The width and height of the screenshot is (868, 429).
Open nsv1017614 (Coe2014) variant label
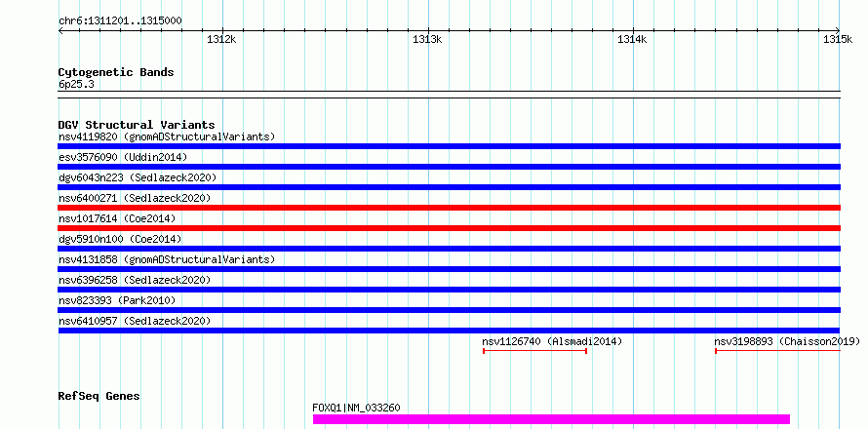pyautogui.click(x=117, y=218)
